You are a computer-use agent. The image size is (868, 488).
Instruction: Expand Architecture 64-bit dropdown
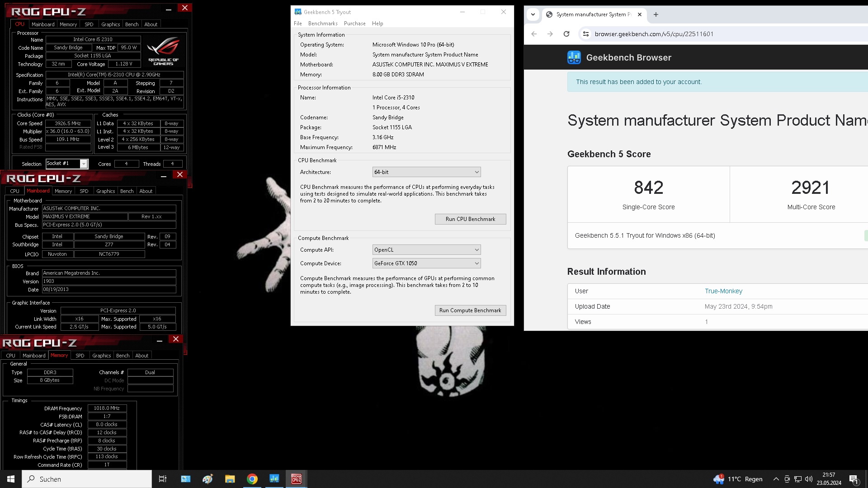(x=426, y=172)
